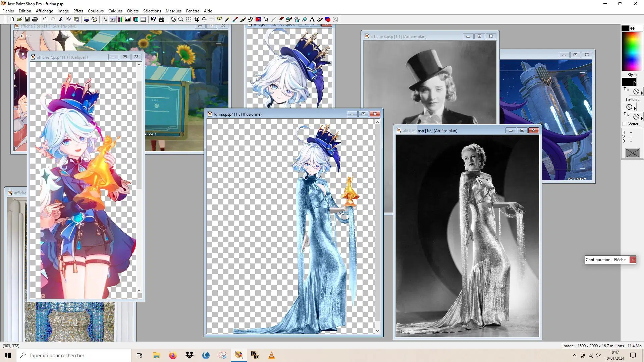Select the Freehand lasso tool
This screenshot has height=362, width=644.
tap(220, 19)
